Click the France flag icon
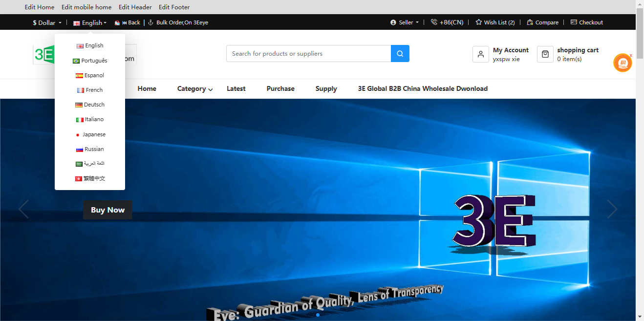644x321 pixels. point(81,90)
